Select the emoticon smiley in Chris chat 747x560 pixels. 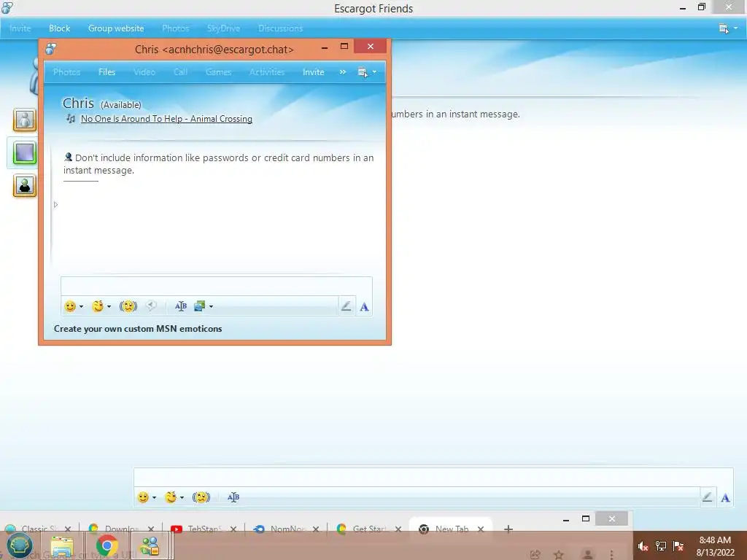click(70, 306)
